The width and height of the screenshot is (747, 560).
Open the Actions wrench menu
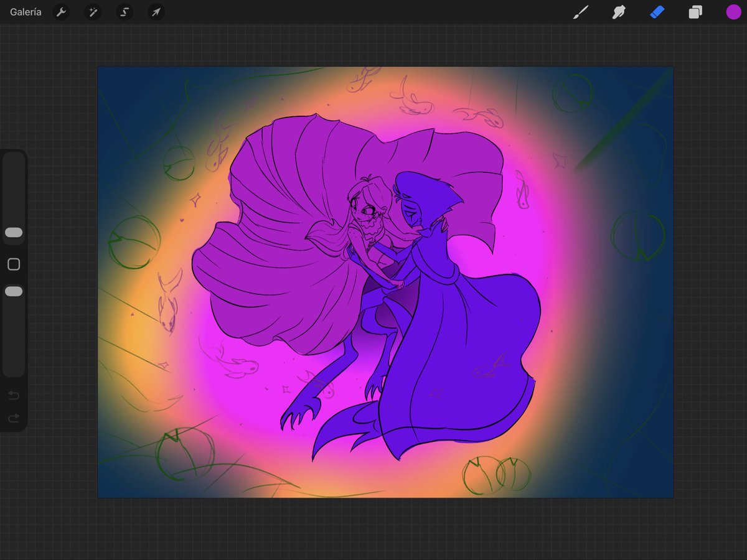61,12
